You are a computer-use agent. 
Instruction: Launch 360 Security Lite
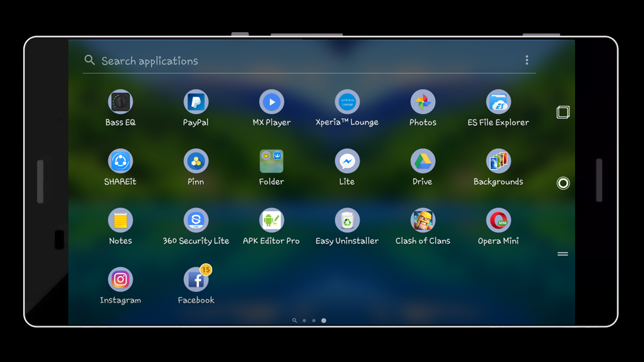point(196,221)
